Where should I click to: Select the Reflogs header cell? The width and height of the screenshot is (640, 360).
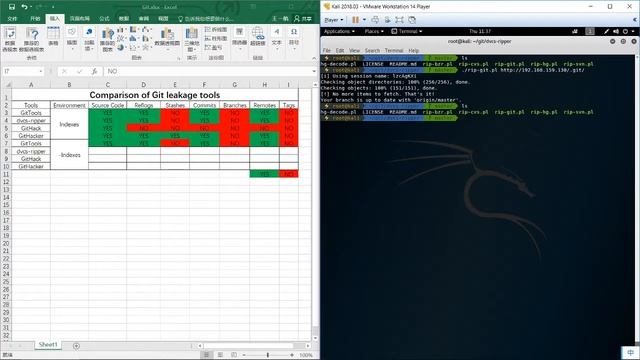[x=144, y=105]
